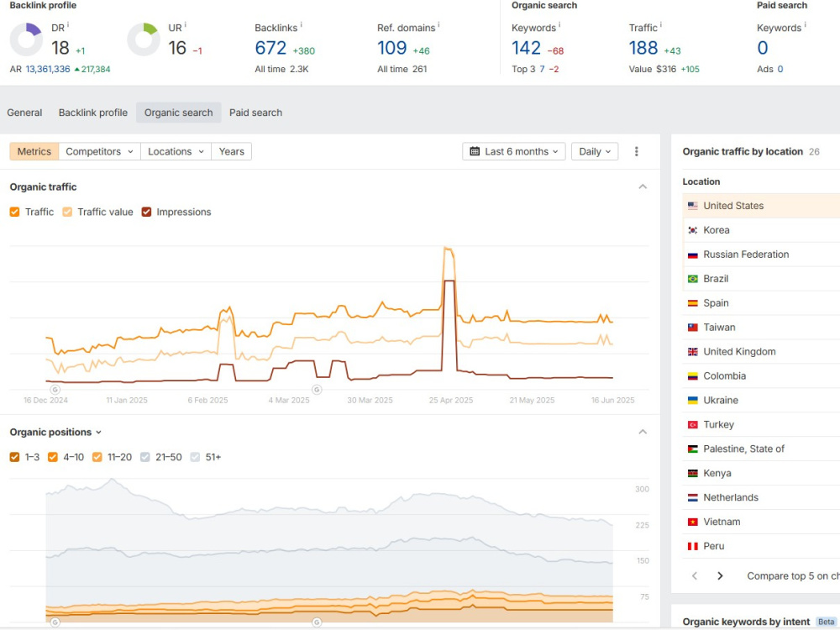Click the Colombia flag icon

pyautogui.click(x=693, y=376)
